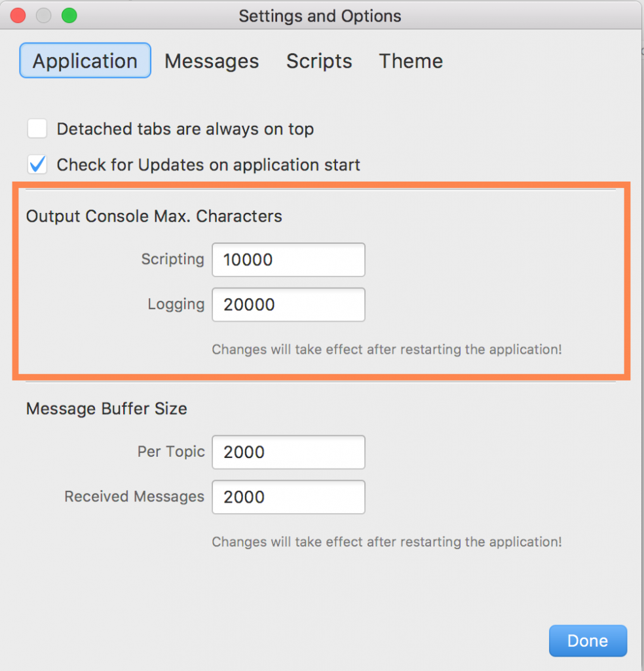The width and height of the screenshot is (644, 671).
Task: Focus the Logging max characters field
Action: (288, 305)
